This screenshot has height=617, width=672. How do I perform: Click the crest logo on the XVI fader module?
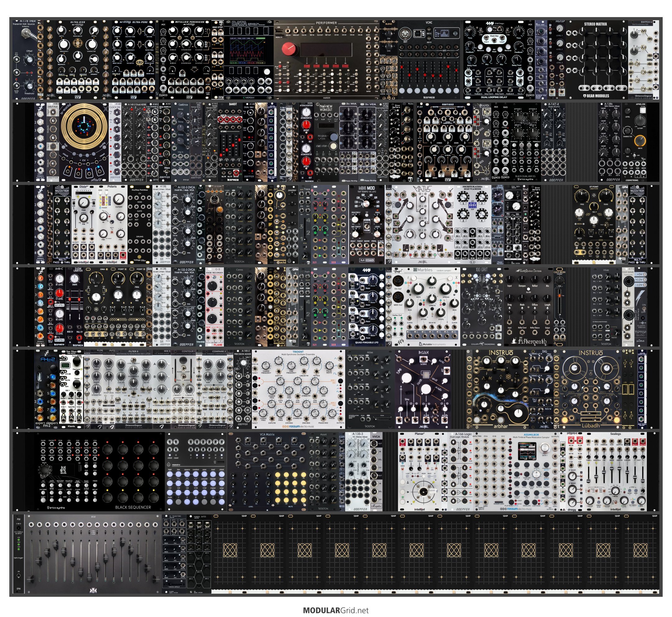93,591
